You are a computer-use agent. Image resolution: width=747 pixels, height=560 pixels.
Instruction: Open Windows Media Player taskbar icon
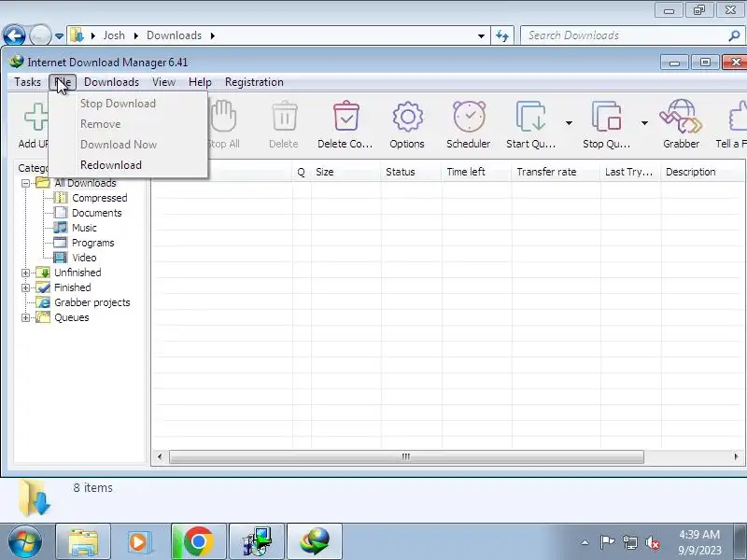(x=138, y=541)
